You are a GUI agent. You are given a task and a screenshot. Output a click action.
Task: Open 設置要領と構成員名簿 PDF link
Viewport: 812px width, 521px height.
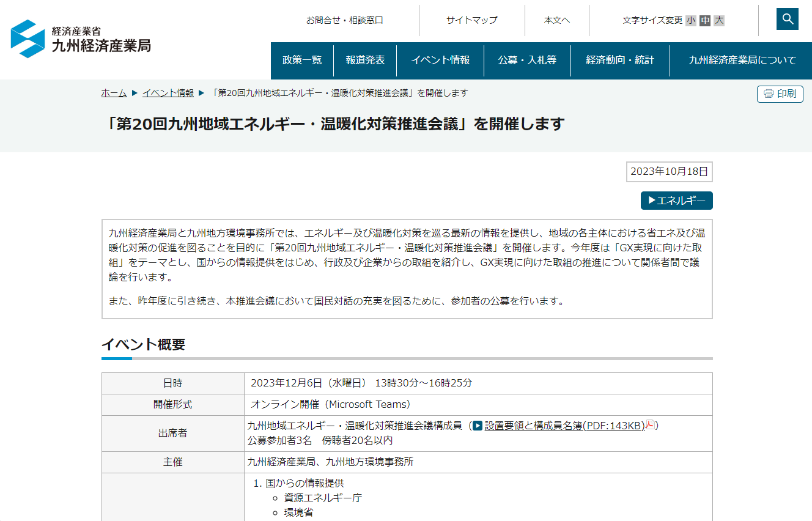[564, 426]
